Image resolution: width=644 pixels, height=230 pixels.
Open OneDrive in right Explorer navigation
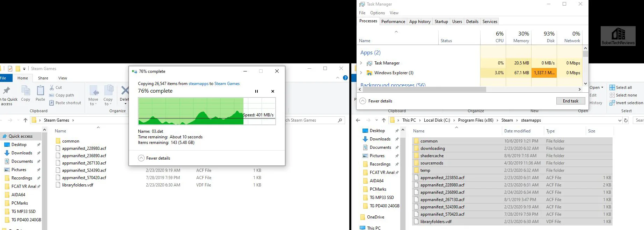tap(375, 217)
